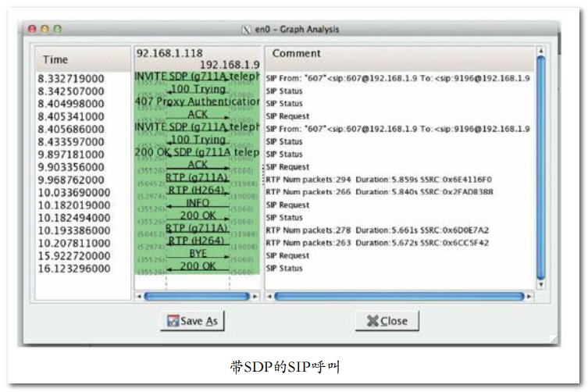The height and width of the screenshot is (392, 588).
Task: Click first INVITE SDP flow at 8.332719000
Action: point(197,77)
